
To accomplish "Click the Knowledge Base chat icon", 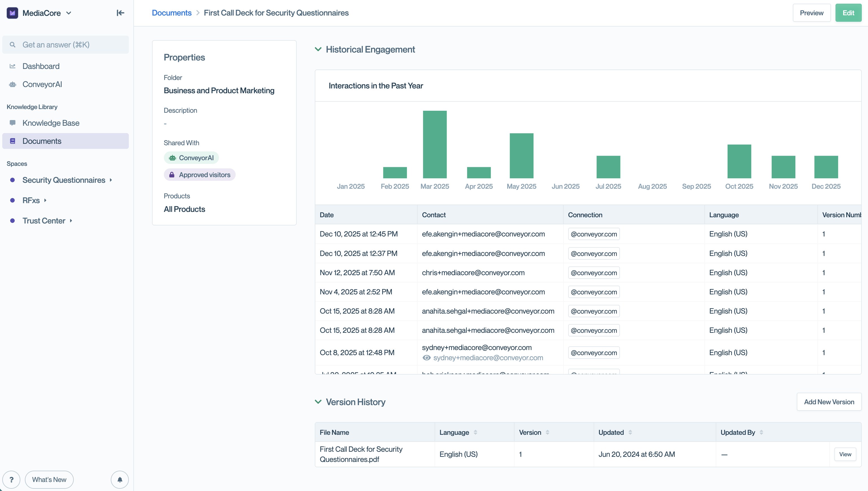I will 12,123.
